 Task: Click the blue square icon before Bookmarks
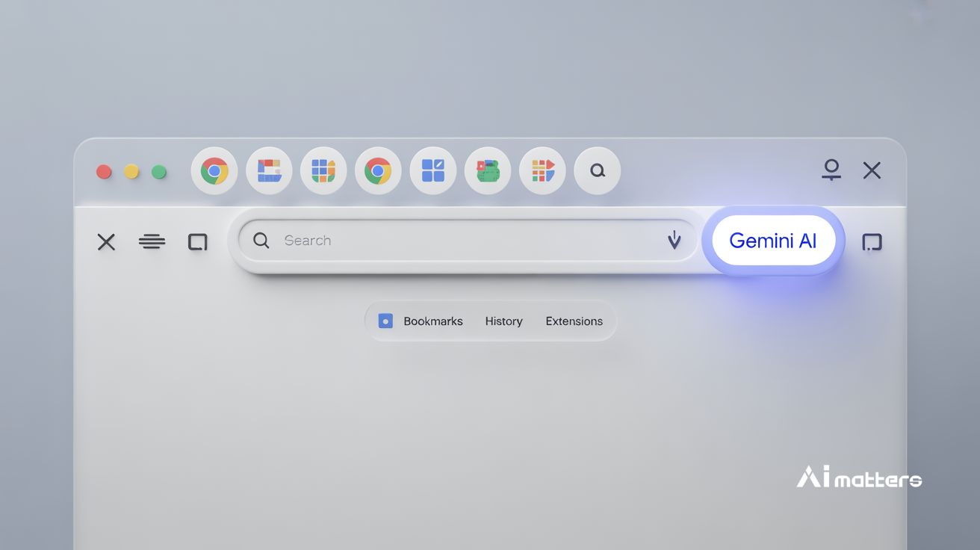click(x=385, y=321)
